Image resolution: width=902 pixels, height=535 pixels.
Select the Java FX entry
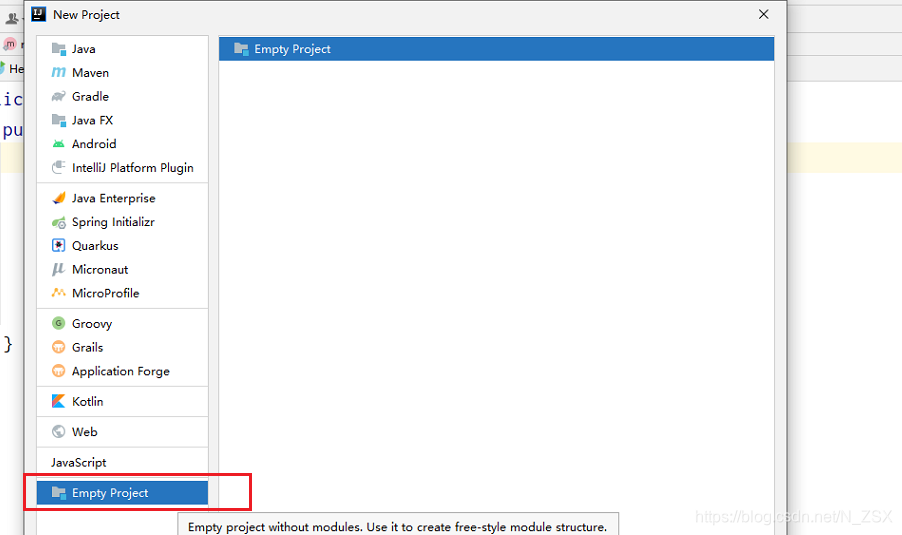pos(123,120)
